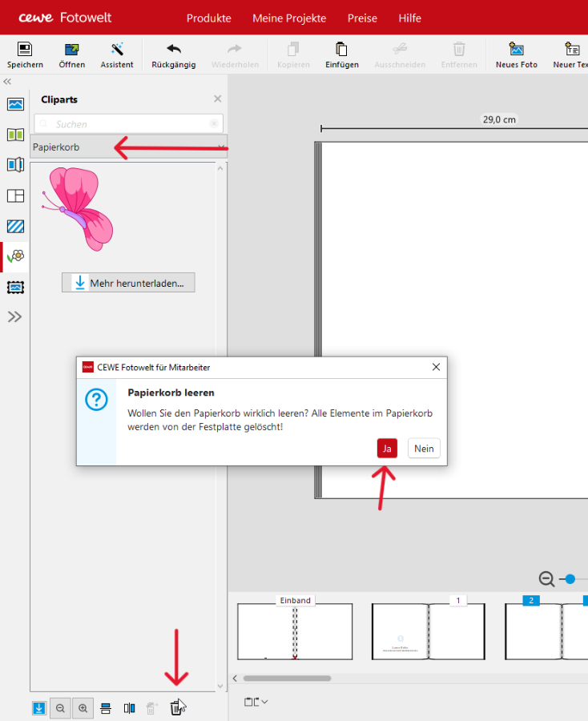Add a new text box (Neuer Text)
588x721 pixels.
point(572,49)
